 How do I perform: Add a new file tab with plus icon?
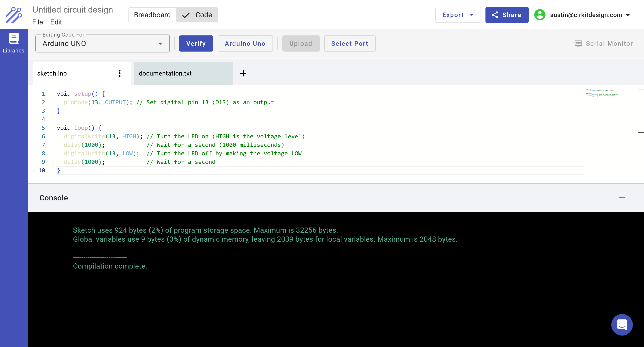[243, 73]
